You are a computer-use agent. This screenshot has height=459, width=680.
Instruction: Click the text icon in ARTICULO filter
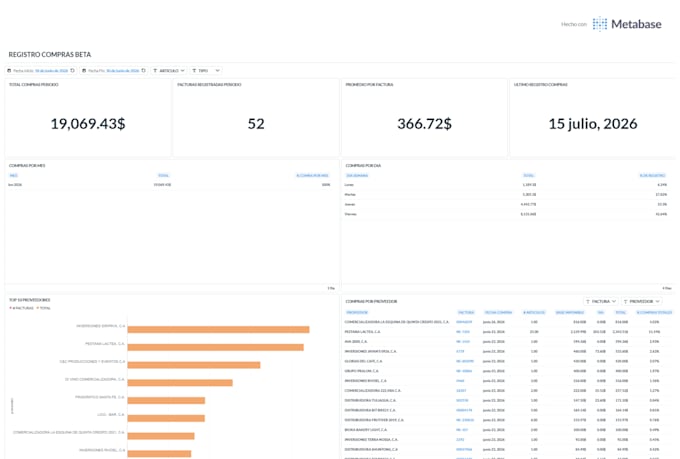point(155,71)
